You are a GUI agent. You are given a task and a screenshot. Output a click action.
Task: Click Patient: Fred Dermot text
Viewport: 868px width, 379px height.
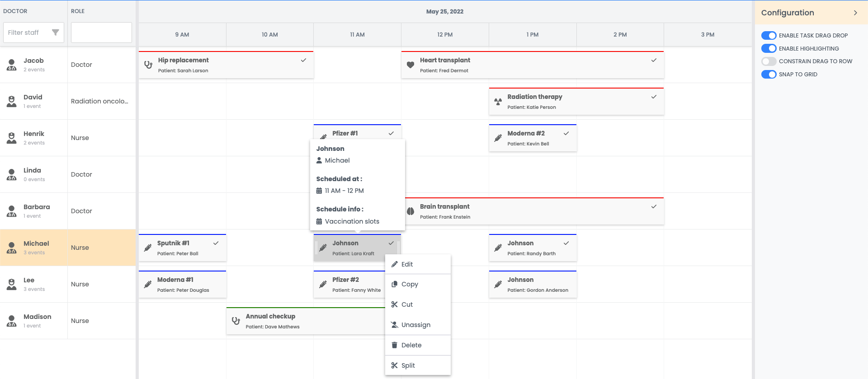(x=444, y=71)
